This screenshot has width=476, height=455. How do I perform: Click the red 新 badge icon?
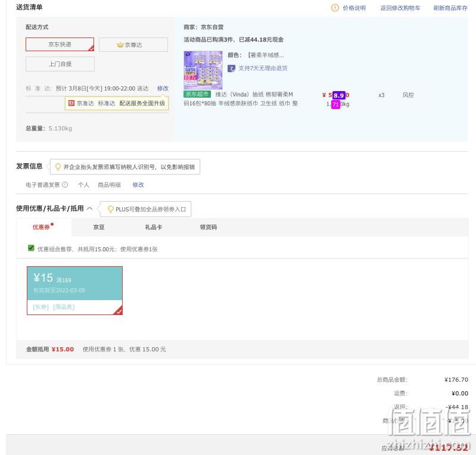coord(71,103)
